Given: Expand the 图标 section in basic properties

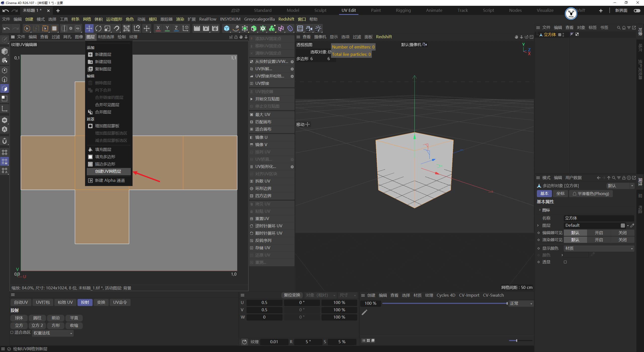Looking at the screenshot, I should pyautogui.click(x=540, y=210).
